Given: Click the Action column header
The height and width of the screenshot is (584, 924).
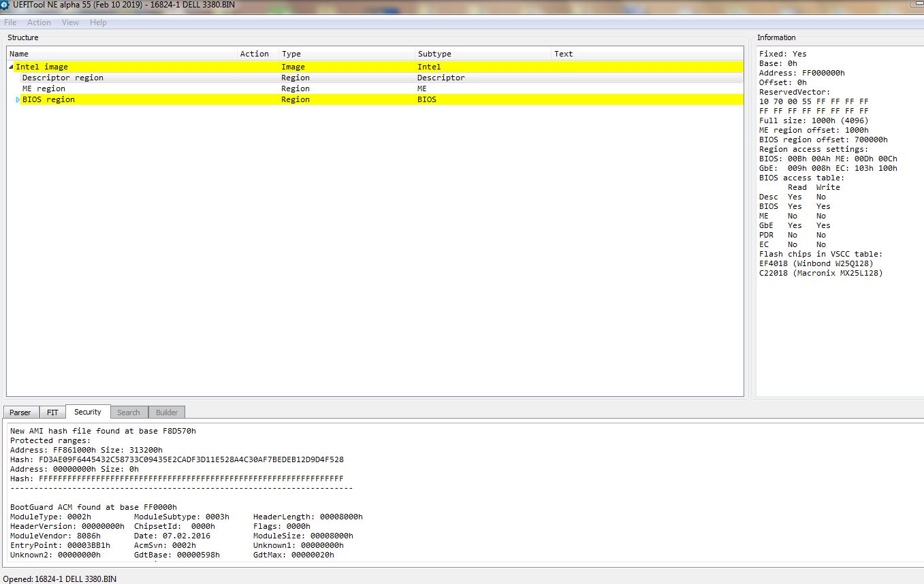Looking at the screenshot, I should tap(258, 54).
